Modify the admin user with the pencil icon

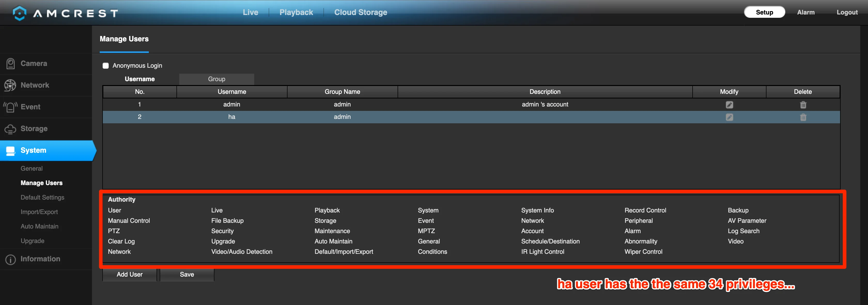pos(729,104)
